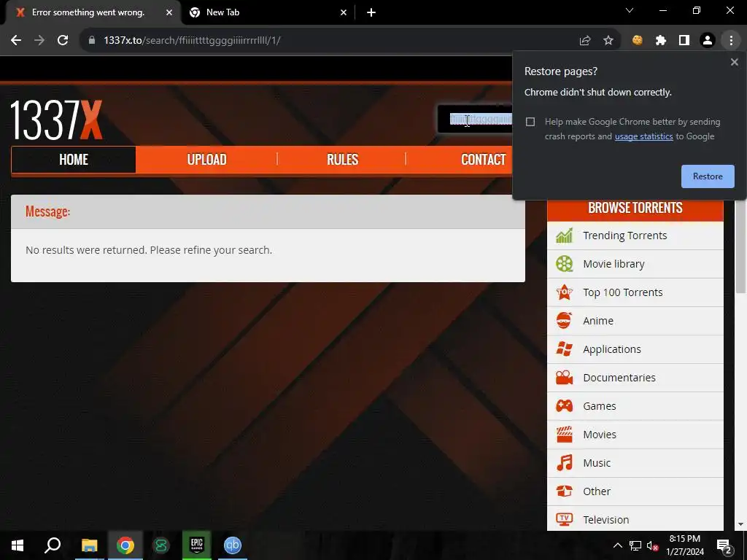
Task: Toggle the browser side panel icon
Action: (684, 41)
